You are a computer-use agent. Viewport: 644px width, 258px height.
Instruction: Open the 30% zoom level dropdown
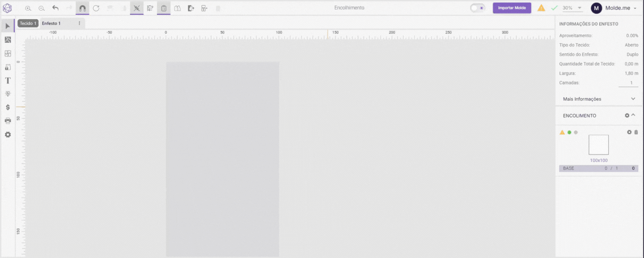[x=572, y=8]
